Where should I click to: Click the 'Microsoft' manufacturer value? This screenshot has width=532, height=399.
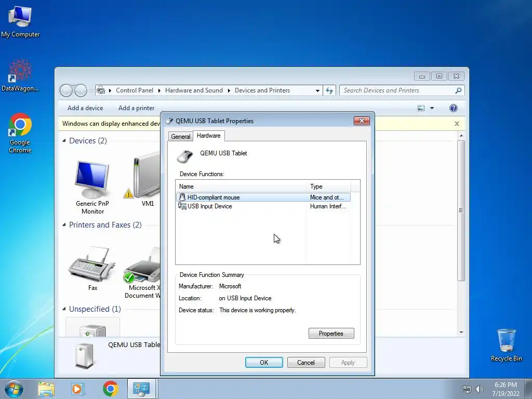(x=230, y=286)
